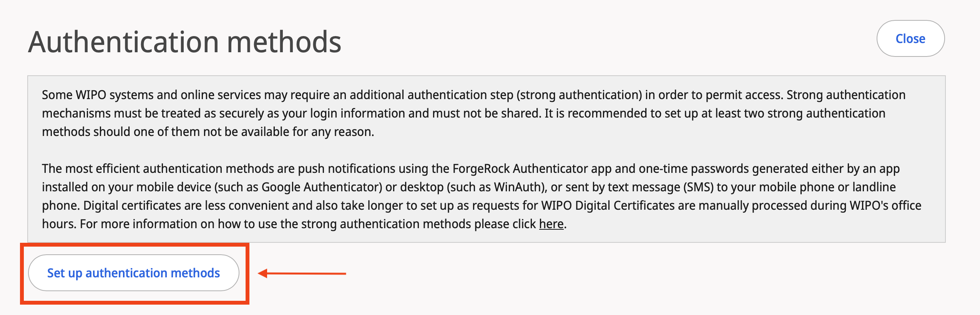Click the sentence starting 'It is recommended'
Screen dimensions: 980x315
715,113
